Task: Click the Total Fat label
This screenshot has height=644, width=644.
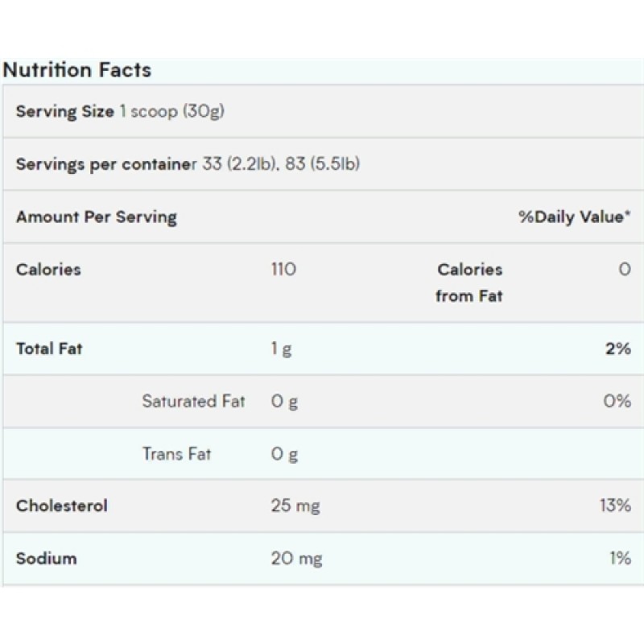Action: 49,349
